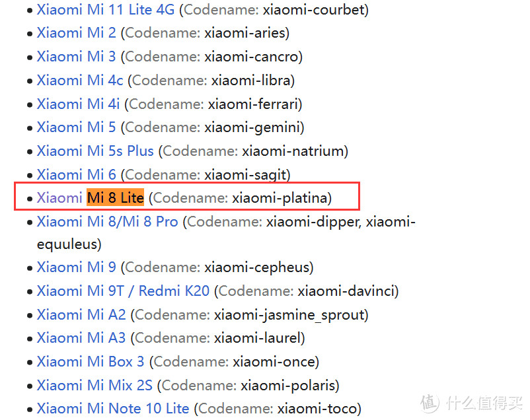This screenshot has width=530, height=420.
Task: Click the Xiaomi Mi Note 10 Lite link
Action: click(113, 409)
